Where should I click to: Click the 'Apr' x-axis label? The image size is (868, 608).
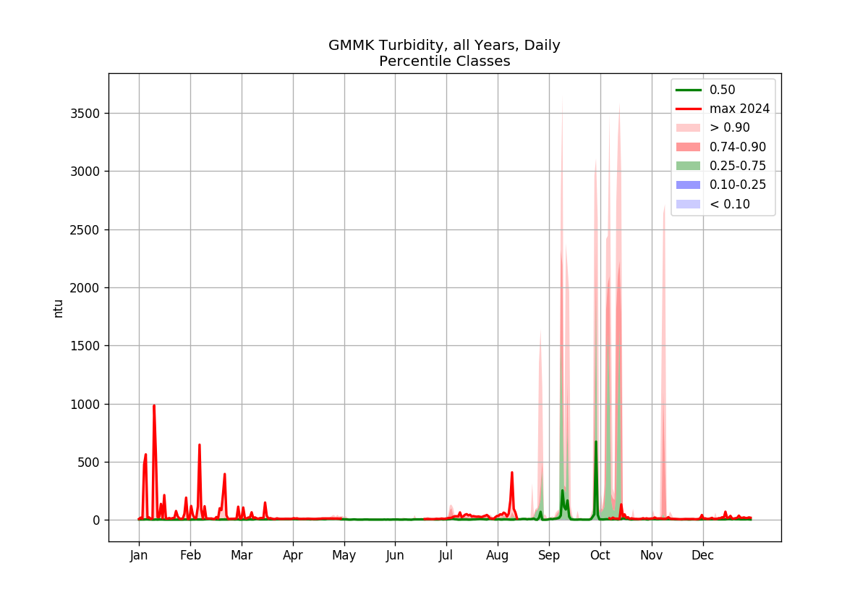click(x=293, y=556)
